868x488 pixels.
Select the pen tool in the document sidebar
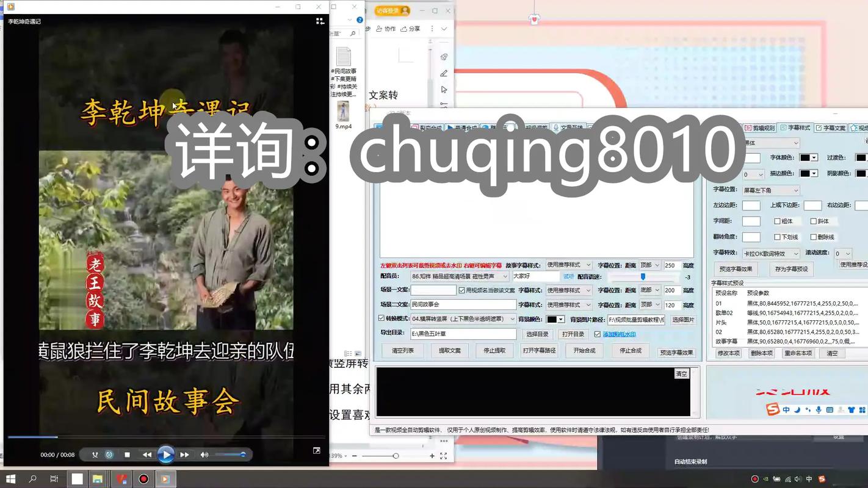pyautogui.click(x=444, y=73)
